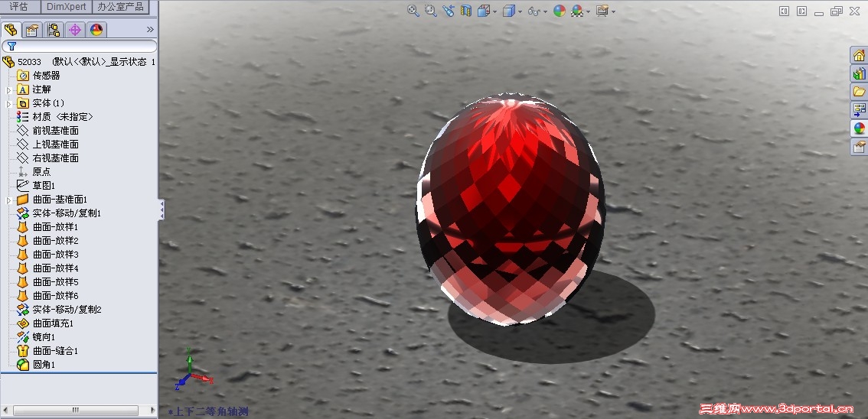Click Zoom to Fit tool
Viewport: 868px width, 419px height.
coord(413,11)
